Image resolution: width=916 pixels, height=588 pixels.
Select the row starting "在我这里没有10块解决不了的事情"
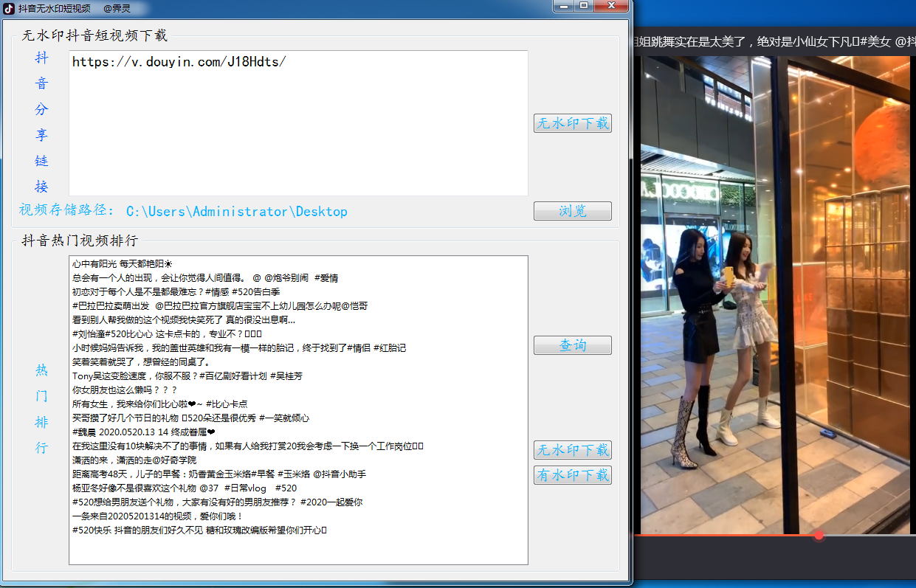click(298, 446)
